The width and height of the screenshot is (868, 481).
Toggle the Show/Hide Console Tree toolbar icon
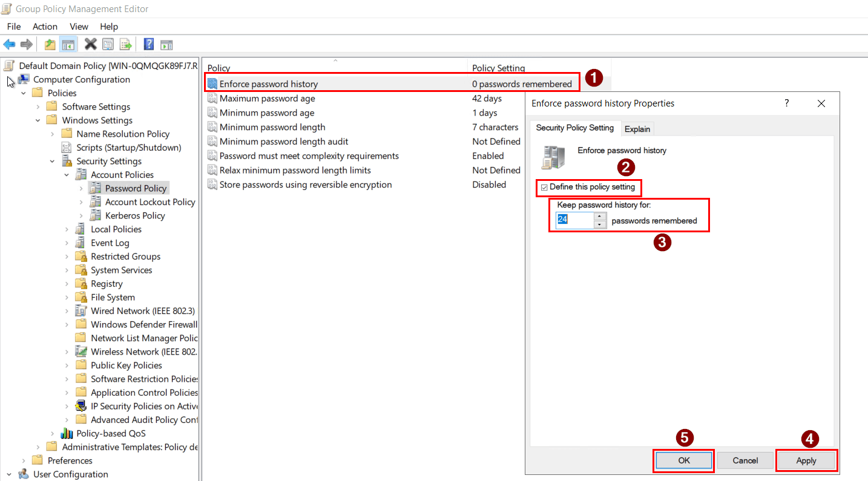(x=68, y=44)
